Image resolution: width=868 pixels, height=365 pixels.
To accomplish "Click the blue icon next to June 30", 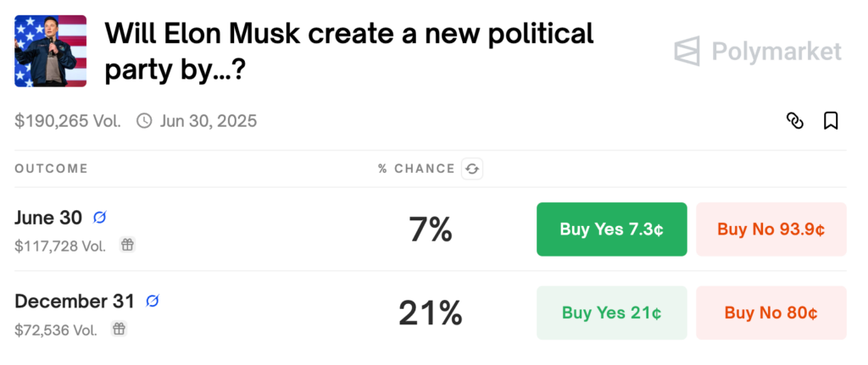I will point(100,218).
